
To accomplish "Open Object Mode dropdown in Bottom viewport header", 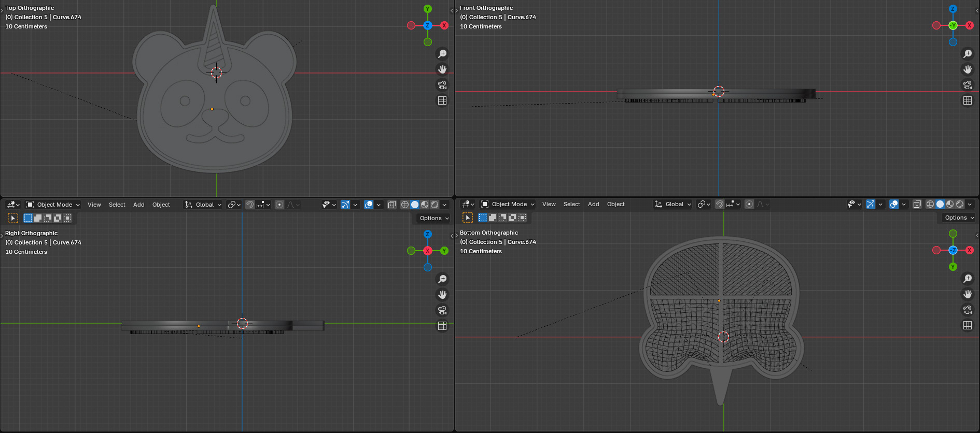I will click(508, 204).
